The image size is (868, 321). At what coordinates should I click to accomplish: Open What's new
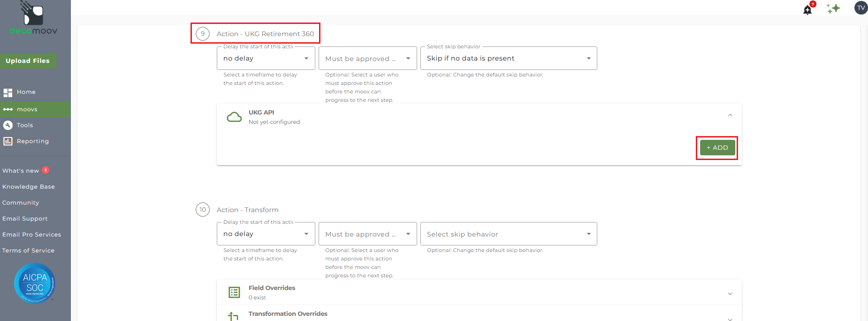pyautogui.click(x=21, y=171)
